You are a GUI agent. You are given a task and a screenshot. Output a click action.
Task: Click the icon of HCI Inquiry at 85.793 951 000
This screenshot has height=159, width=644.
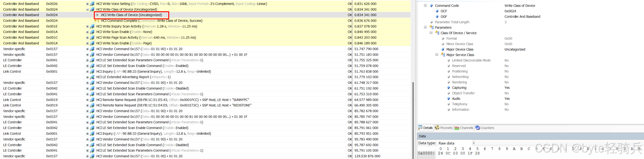pos(92,134)
